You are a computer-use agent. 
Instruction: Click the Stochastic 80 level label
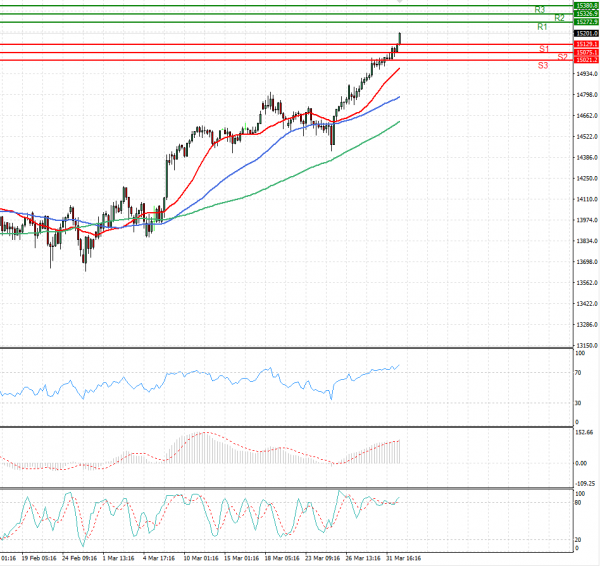click(x=578, y=503)
